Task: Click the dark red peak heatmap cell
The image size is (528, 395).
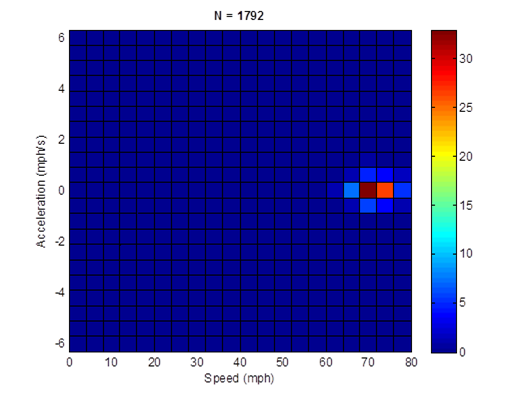Action: tap(368, 190)
